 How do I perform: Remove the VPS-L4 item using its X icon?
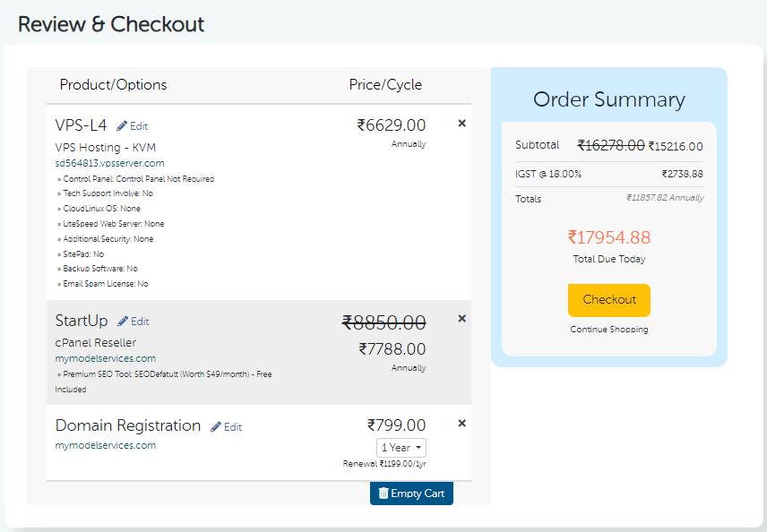click(461, 123)
